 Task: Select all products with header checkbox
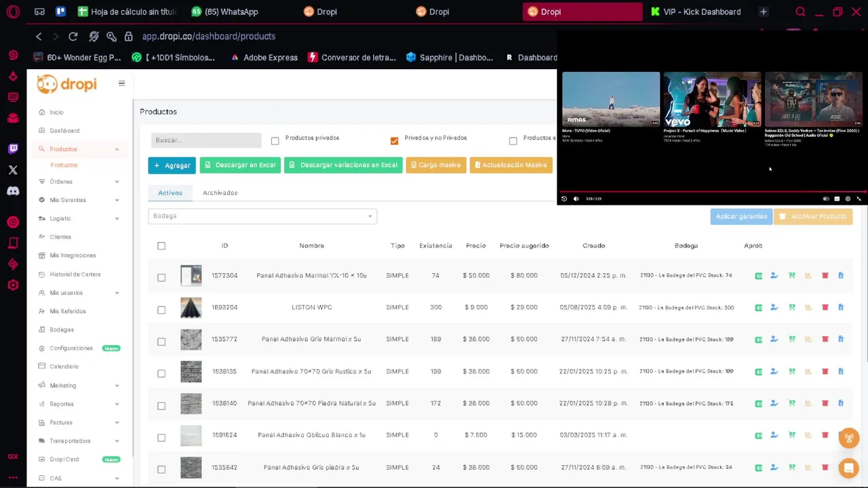click(161, 246)
